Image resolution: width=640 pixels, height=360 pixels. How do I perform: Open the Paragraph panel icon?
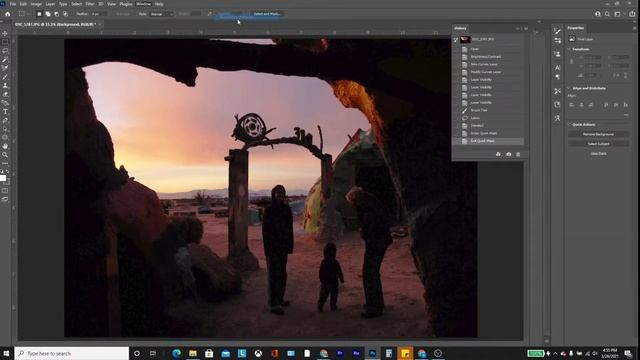(558, 77)
